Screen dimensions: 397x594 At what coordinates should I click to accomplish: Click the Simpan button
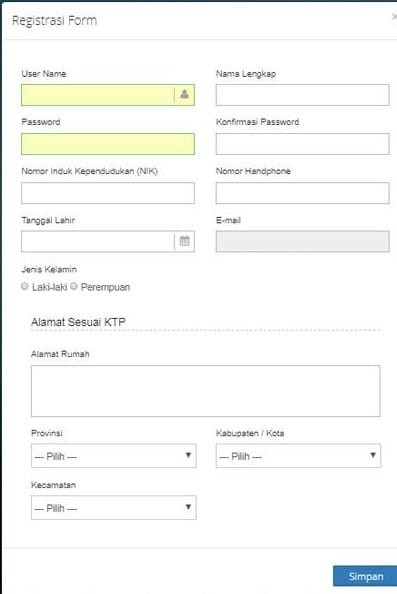pos(365,576)
